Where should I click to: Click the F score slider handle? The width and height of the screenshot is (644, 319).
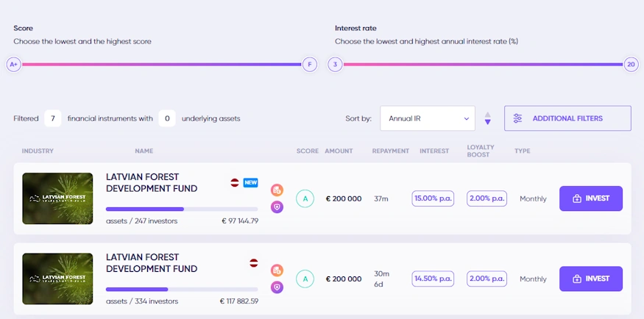tap(310, 65)
